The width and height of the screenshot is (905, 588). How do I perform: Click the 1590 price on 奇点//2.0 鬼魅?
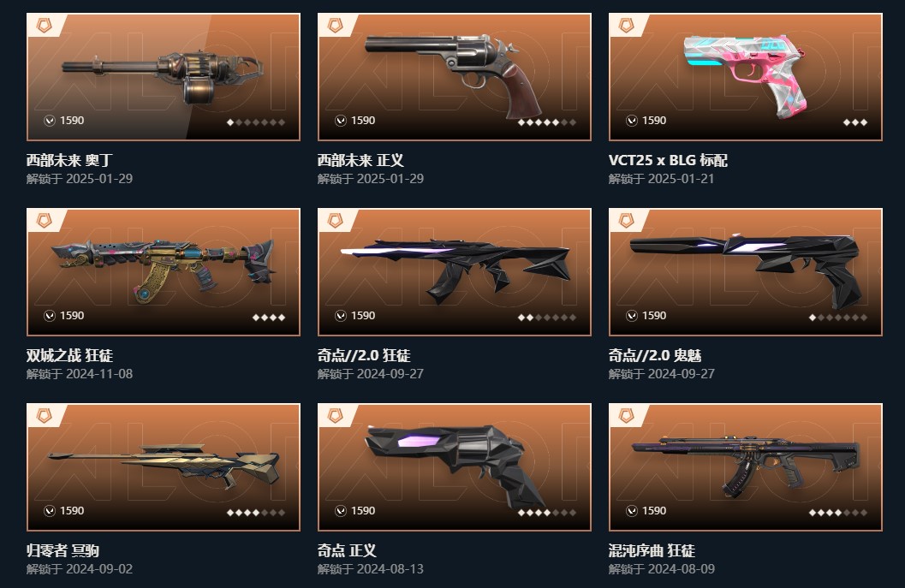pos(654,316)
